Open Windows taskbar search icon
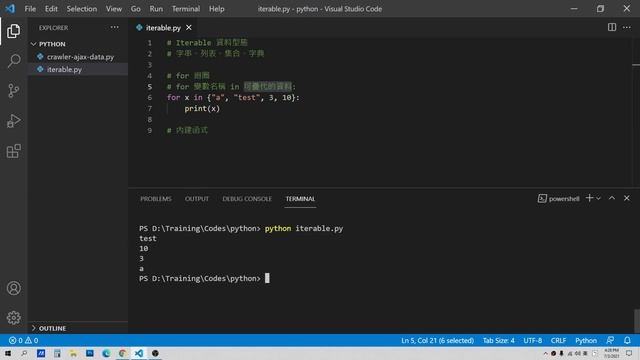Screen dimensions: 640x360 tap(24, 353)
